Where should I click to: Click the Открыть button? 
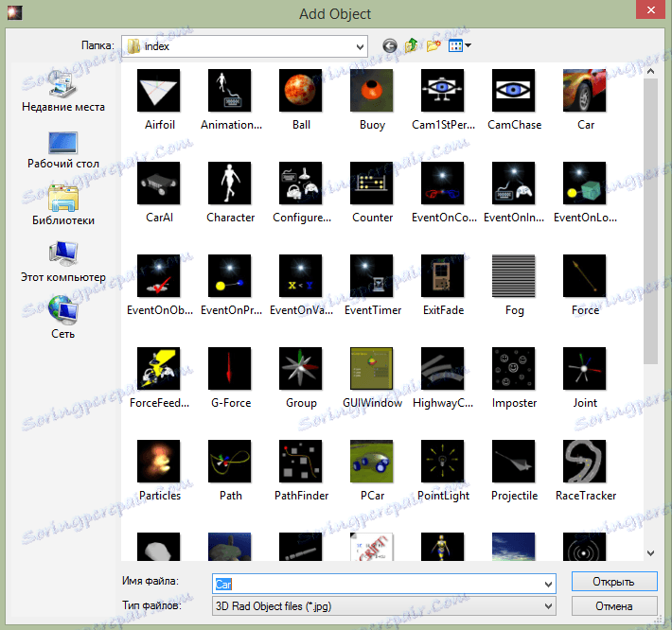tap(614, 581)
